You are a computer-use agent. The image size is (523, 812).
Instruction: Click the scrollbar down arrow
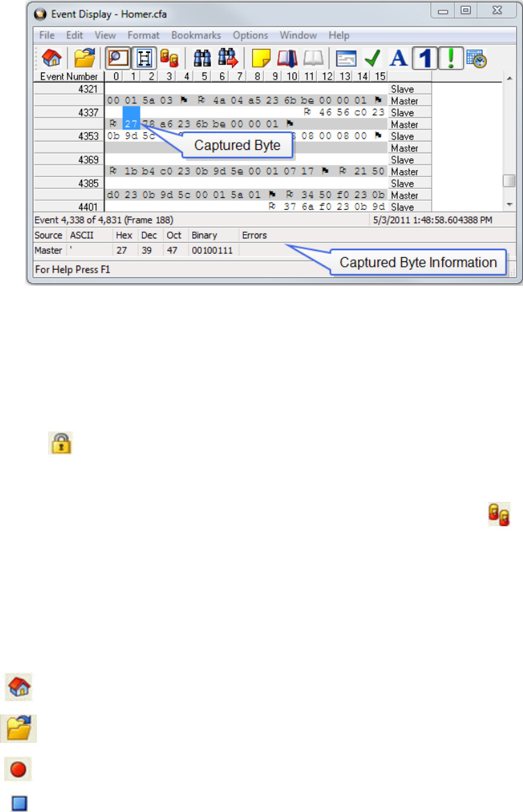click(x=509, y=204)
